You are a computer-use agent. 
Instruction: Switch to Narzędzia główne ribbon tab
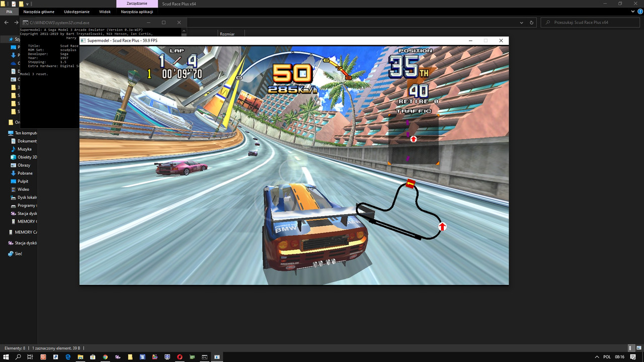point(39,12)
